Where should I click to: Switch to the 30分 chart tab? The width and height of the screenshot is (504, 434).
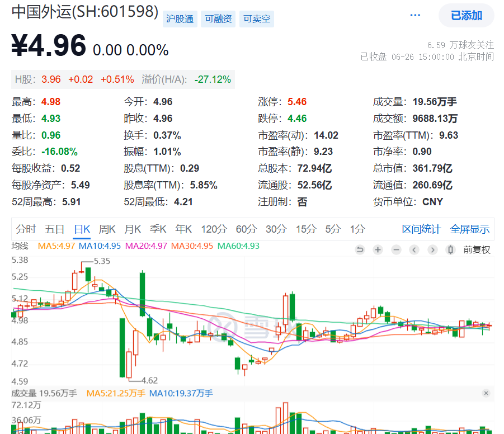coord(276,229)
